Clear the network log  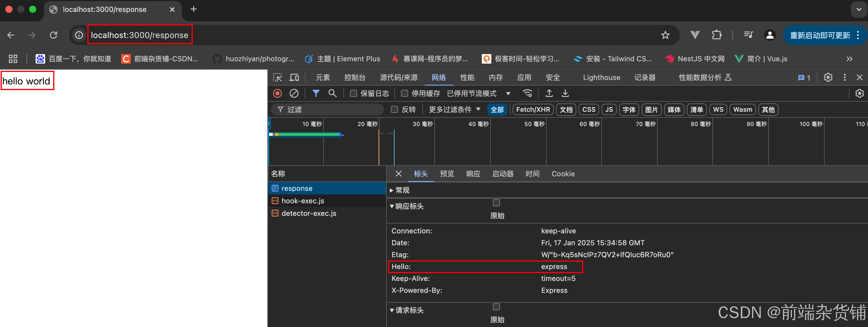pyautogui.click(x=294, y=93)
